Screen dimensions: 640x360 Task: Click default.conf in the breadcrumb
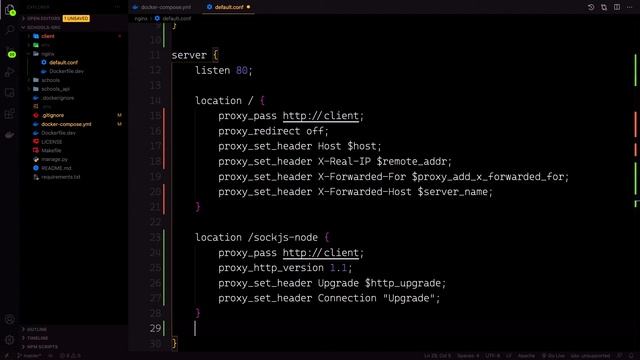click(176, 18)
